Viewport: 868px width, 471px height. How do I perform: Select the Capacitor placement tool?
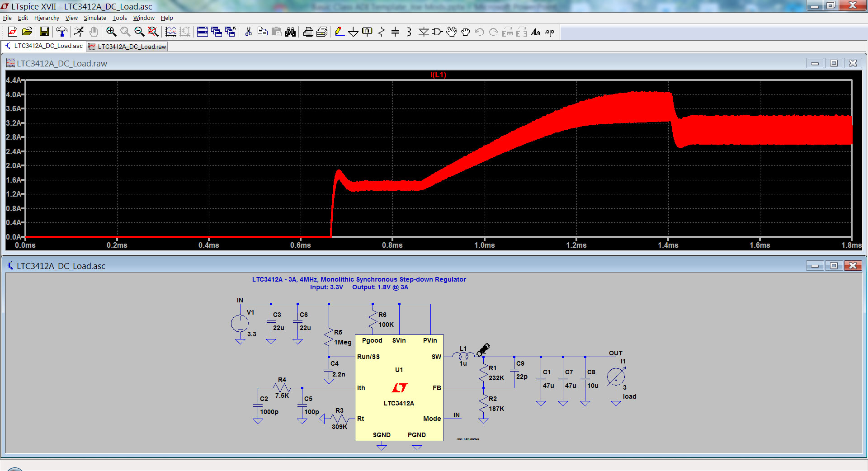[395, 32]
